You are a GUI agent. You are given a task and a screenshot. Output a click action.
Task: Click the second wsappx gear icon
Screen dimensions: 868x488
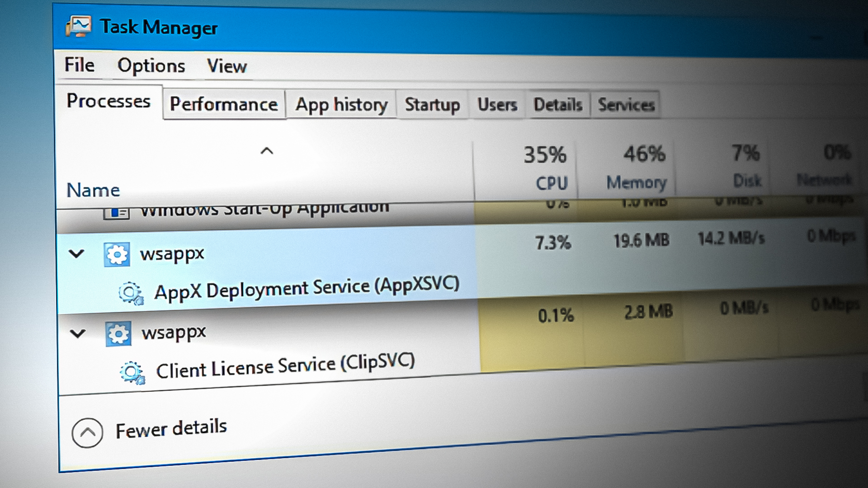click(118, 334)
